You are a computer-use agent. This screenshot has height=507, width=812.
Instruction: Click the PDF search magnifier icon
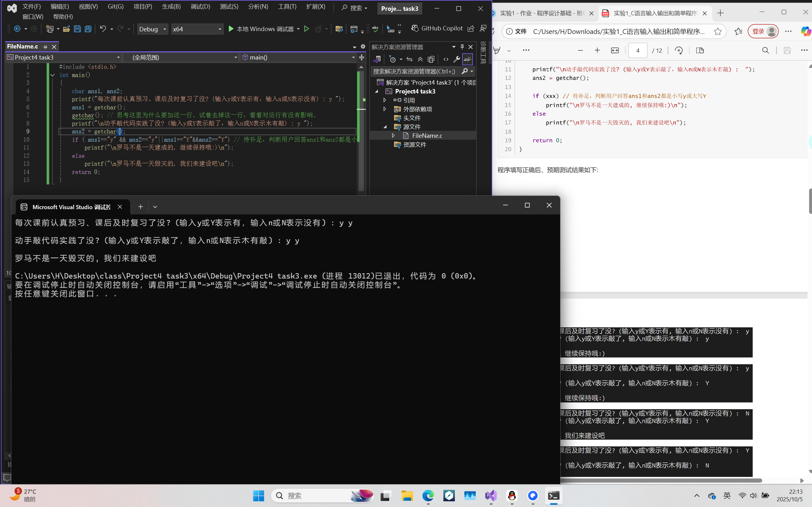tap(765, 50)
